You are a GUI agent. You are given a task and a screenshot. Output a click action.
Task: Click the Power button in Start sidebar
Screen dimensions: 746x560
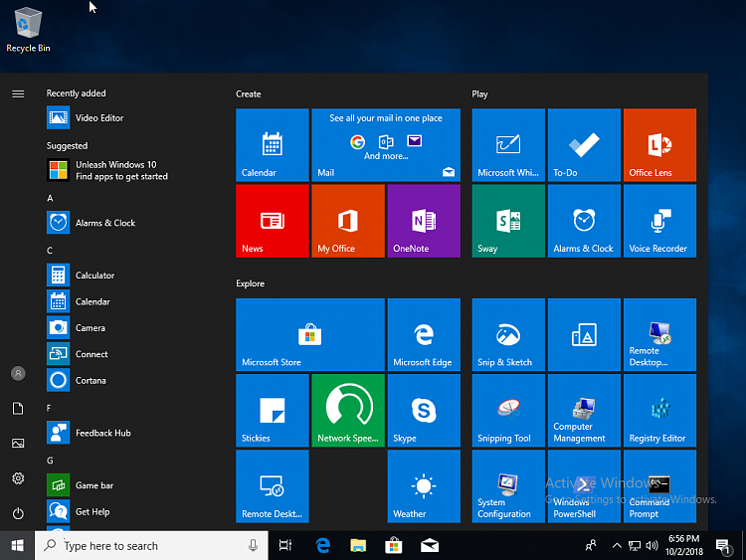(x=18, y=513)
